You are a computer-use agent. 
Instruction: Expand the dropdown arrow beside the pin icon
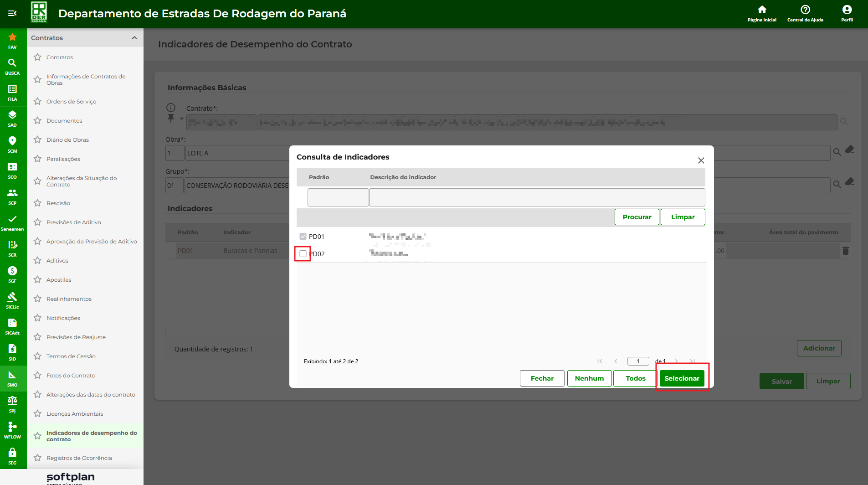pyautogui.click(x=182, y=119)
